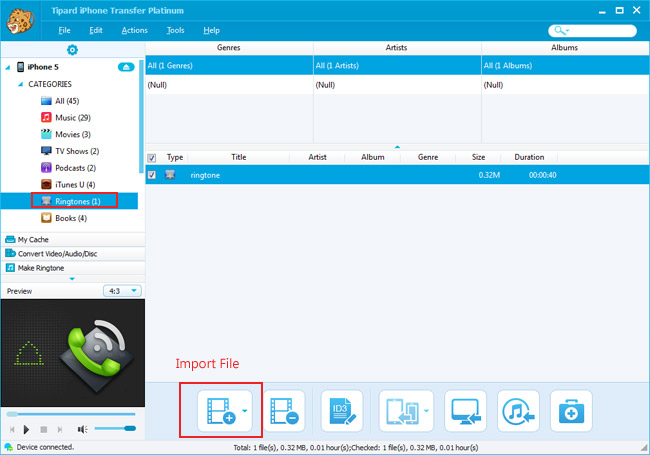
Task: Toggle the checkbox for the ringtone row
Action: pos(152,175)
